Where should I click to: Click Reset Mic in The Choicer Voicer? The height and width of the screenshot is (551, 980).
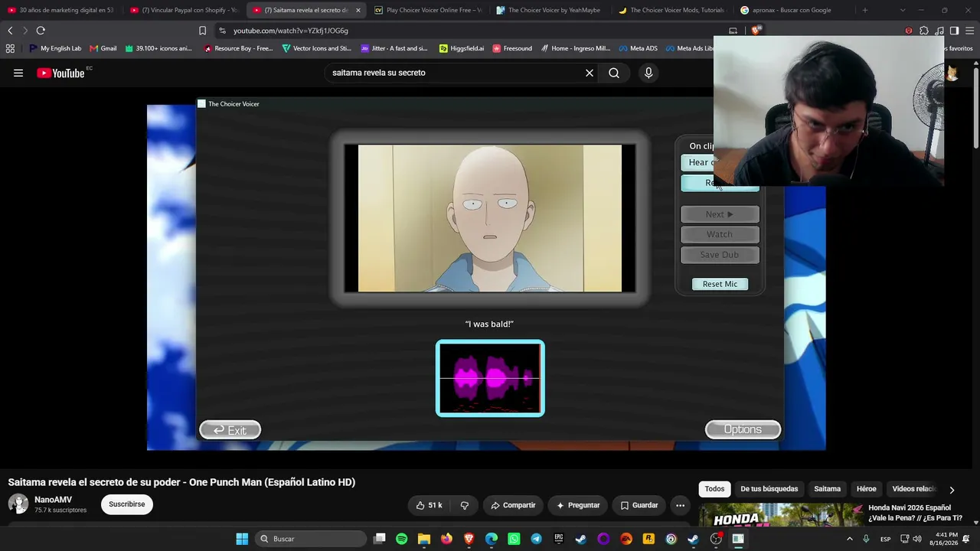tap(720, 284)
